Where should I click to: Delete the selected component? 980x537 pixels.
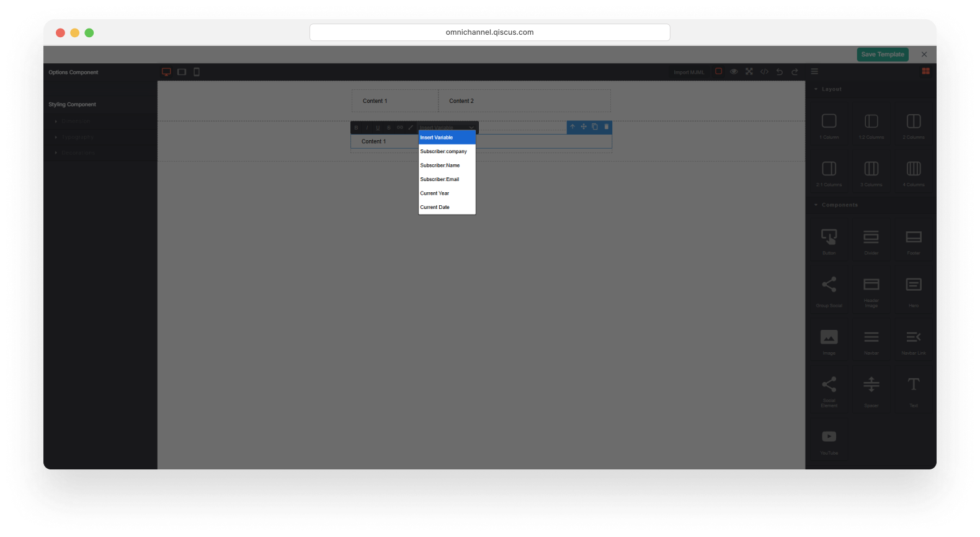[x=607, y=126]
